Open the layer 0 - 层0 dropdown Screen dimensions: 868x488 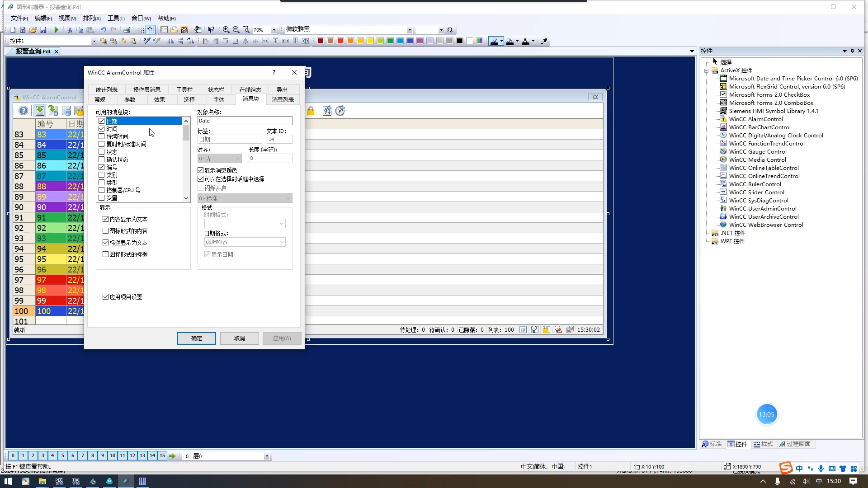[x=267, y=456]
